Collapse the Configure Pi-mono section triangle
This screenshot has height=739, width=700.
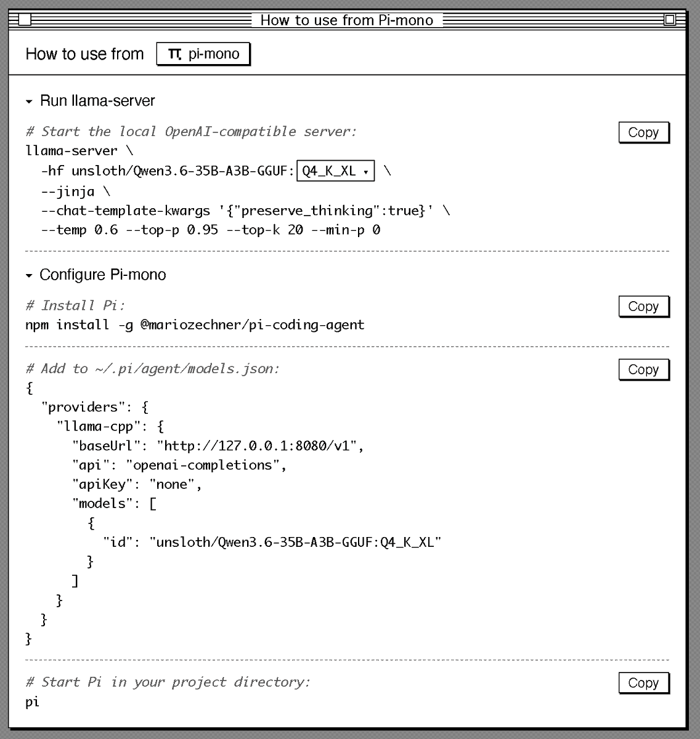point(29,275)
